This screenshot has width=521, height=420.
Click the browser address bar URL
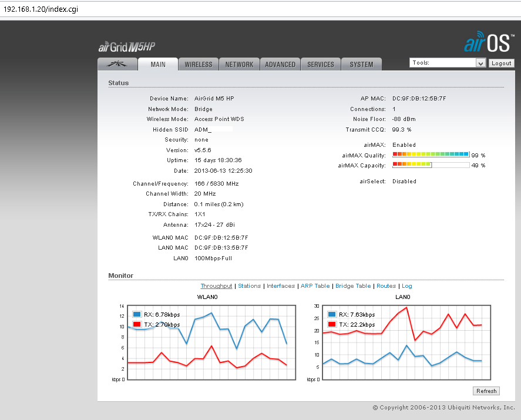click(x=41, y=9)
